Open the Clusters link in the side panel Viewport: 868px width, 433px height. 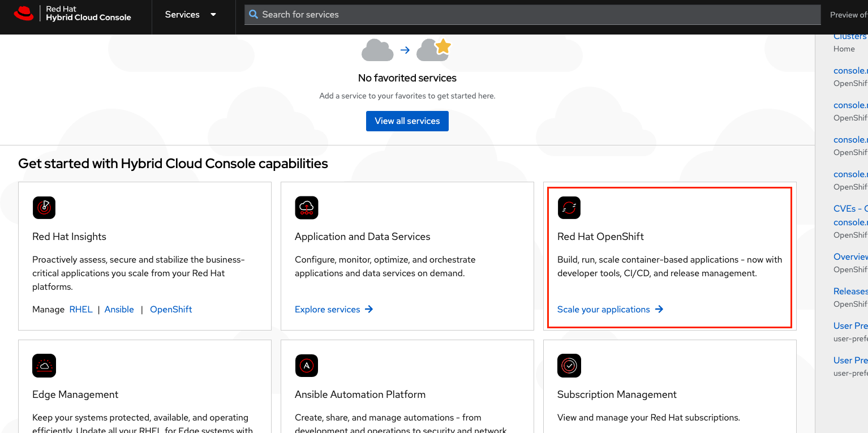click(850, 36)
